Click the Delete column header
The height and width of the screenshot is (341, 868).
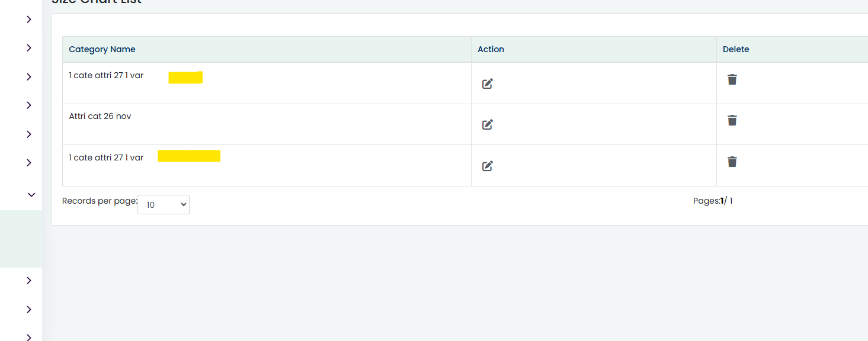coord(736,49)
